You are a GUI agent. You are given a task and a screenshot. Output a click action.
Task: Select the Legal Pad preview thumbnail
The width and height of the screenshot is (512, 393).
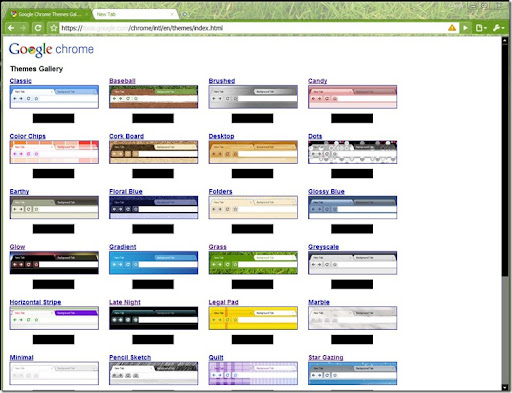pos(253,318)
